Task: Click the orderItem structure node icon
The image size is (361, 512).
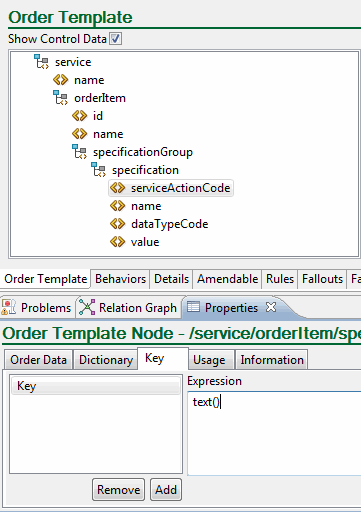Action: click(x=61, y=98)
